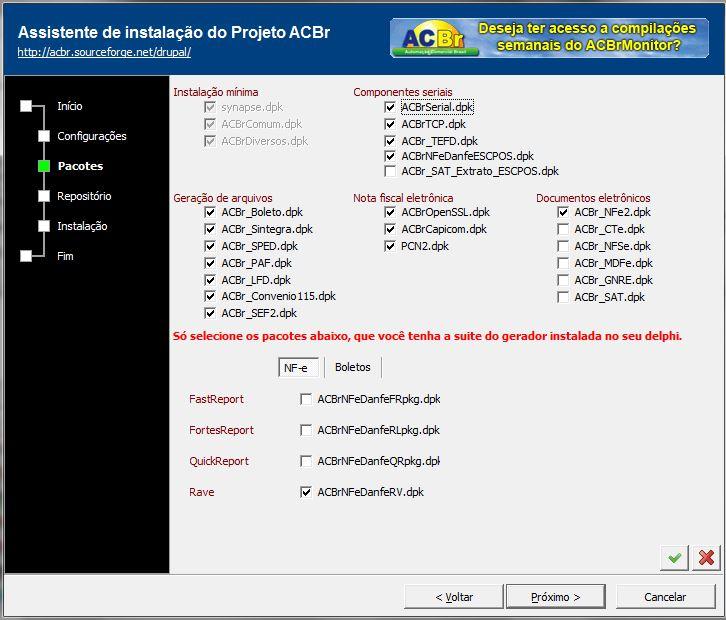Go back with the Voltar button
Viewport: 726px width, 620px height.
point(454,597)
